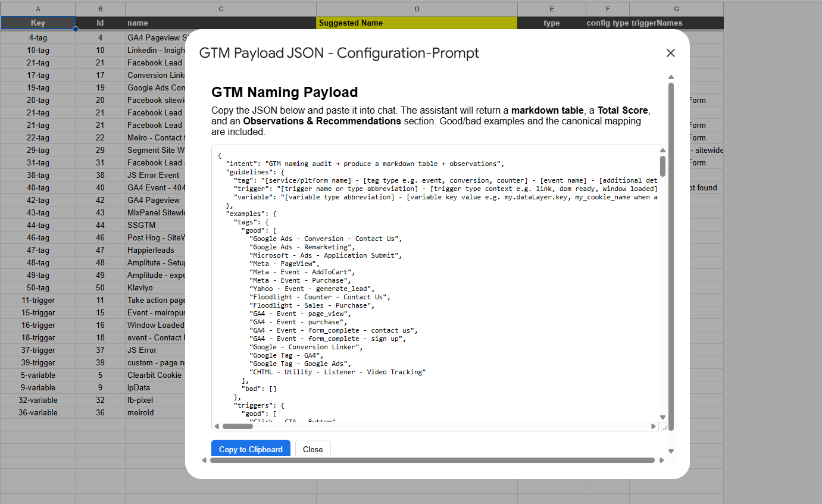Image resolution: width=822 pixels, height=504 pixels.
Task: Click dialog content scroll-down arrow
Action: [671, 452]
